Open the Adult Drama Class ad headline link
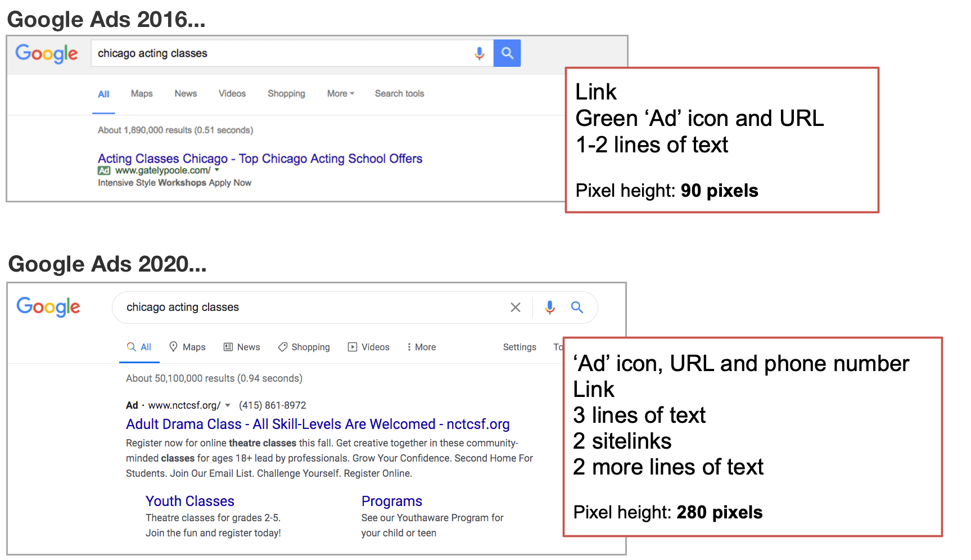 pyautogui.click(x=318, y=424)
